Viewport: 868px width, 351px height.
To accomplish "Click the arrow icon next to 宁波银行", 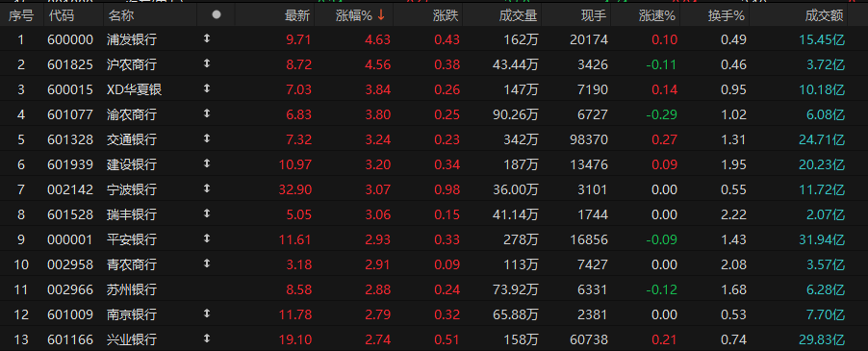I will (207, 189).
